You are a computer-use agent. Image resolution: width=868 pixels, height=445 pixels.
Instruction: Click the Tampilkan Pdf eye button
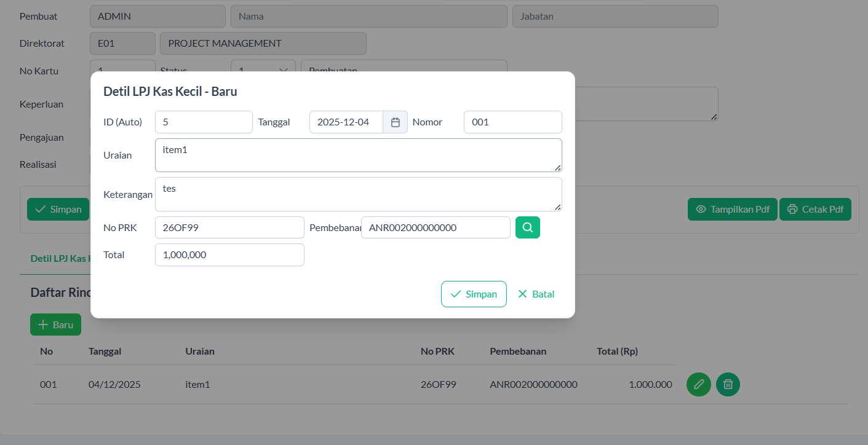[732, 209]
